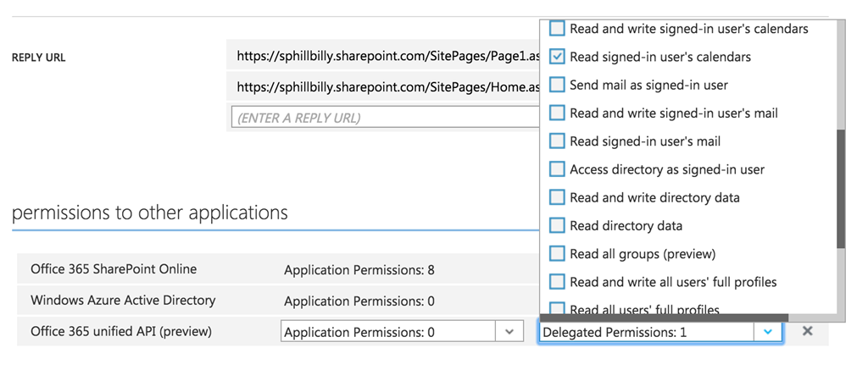The image size is (868, 370).
Task: Select the Page1 reply URL field
Action: pos(383,55)
